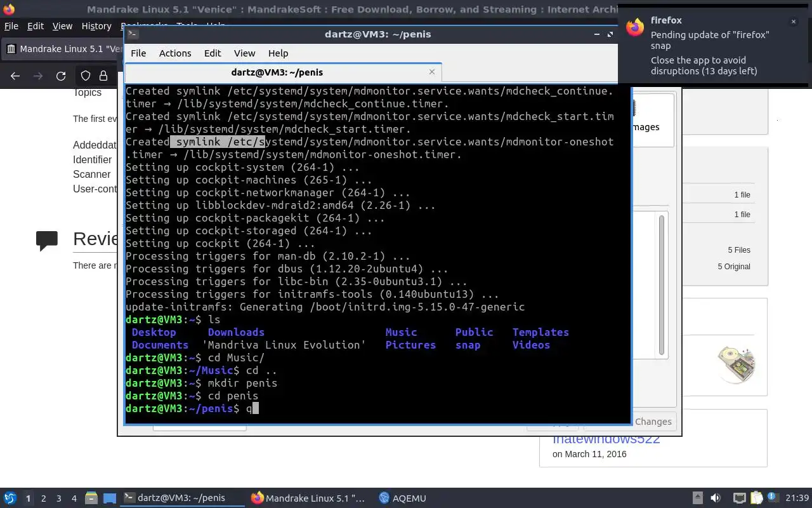Open the clipboard tray icon
The width and height of the screenshot is (812, 508).
pyautogui.click(x=756, y=498)
